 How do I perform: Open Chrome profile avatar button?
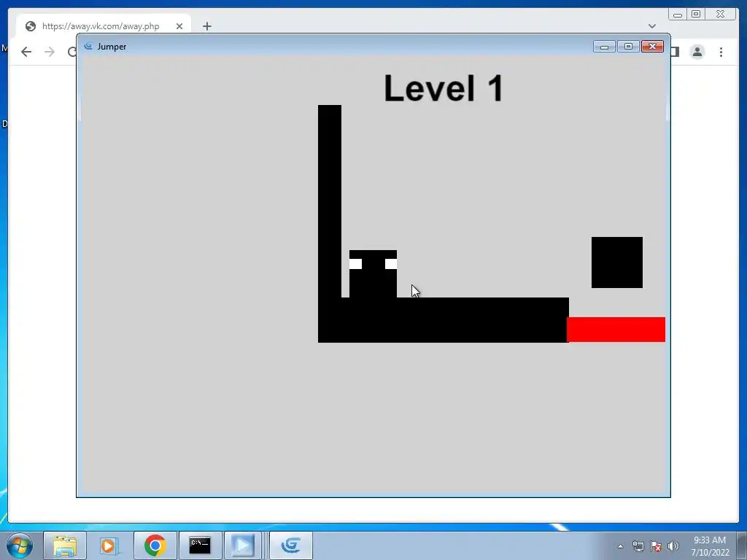point(697,52)
